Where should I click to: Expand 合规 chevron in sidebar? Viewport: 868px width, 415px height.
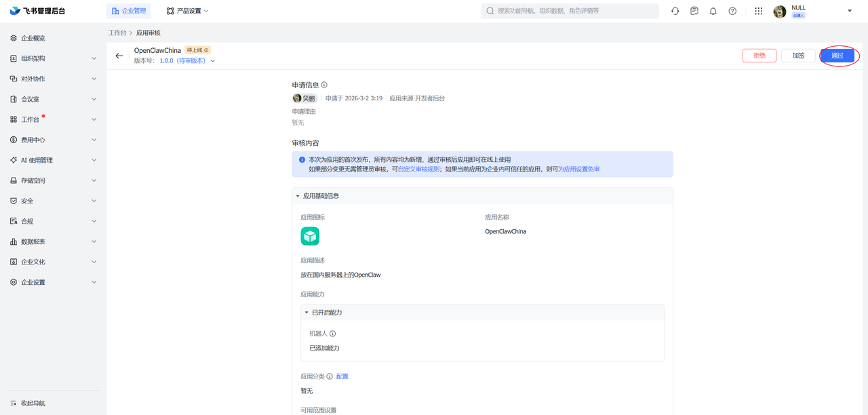pyautogui.click(x=94, y=221)
